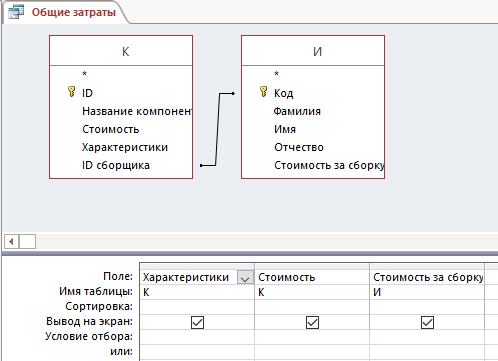Click the или cell of Характеристики column
498x361 pixels.
click(197, 352)
